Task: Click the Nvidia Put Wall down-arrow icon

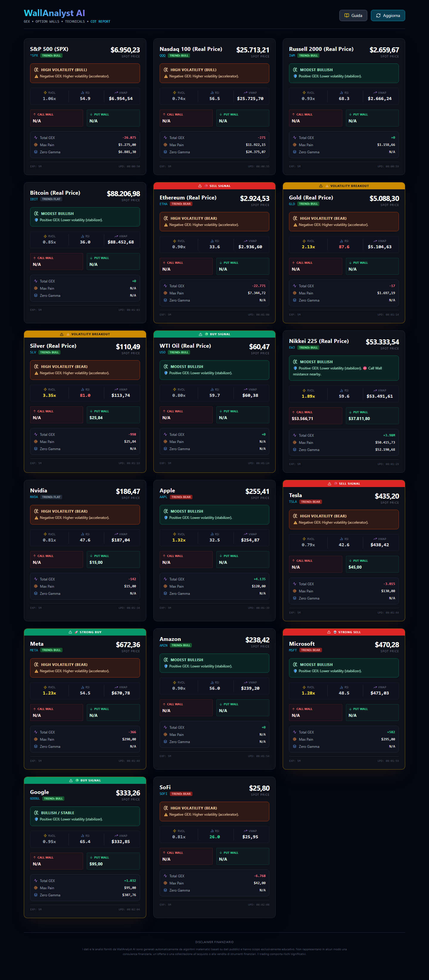Action: tap(91, 556)
